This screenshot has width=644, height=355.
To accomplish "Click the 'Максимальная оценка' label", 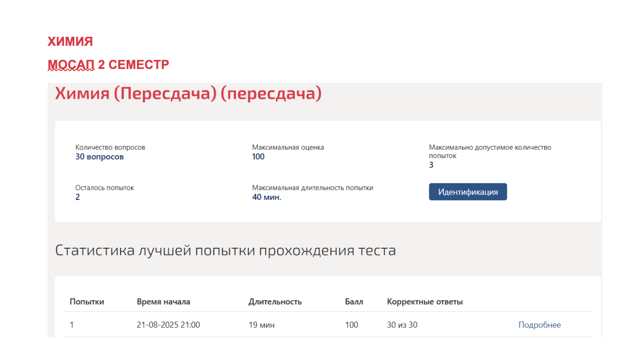I will 288,147.
